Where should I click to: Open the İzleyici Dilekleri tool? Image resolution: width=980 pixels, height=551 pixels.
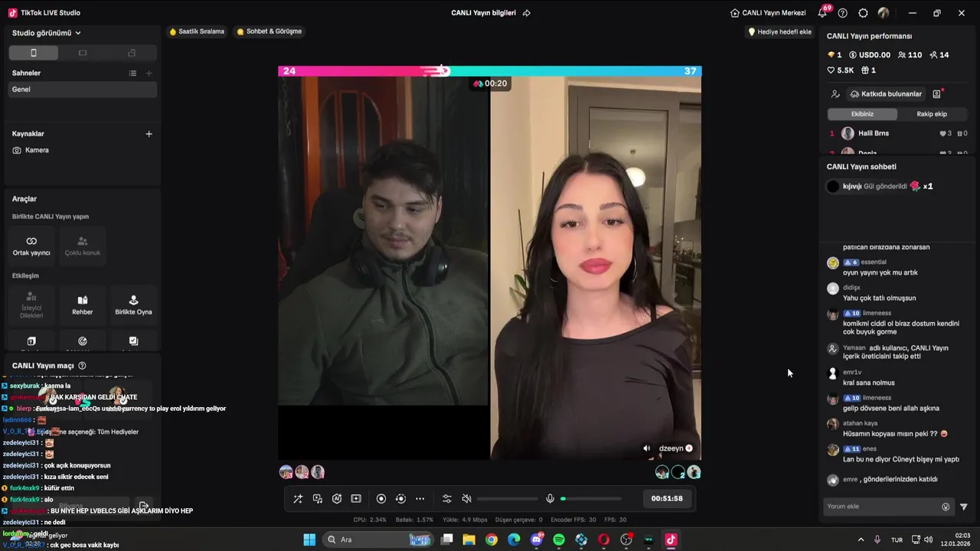(31, 305)
